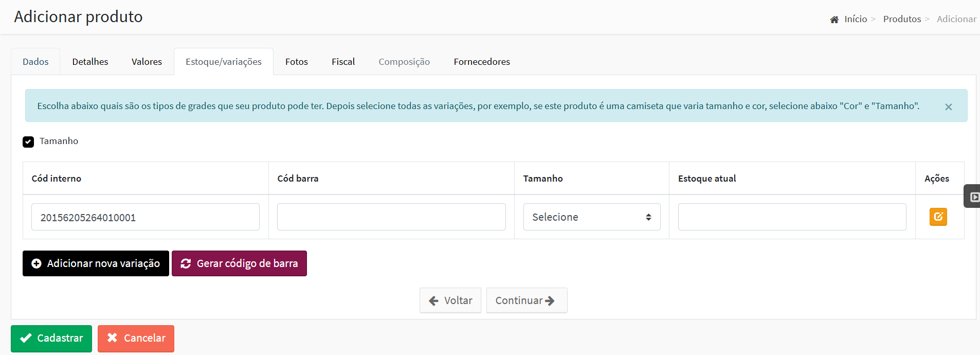Open the Tamanho Selecione dropdown

[591, 217]
